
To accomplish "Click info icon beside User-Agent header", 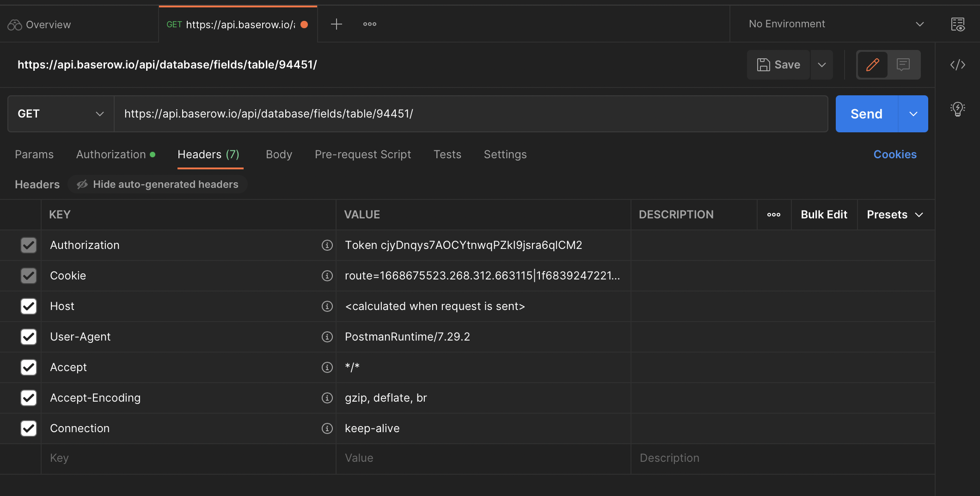I will coord(327,337).
